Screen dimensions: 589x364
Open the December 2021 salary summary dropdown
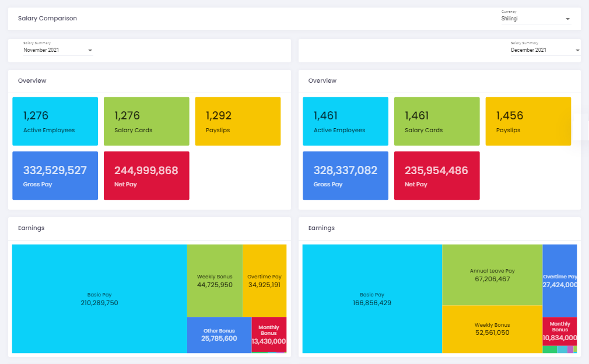pyautogui.click(x=545, y=50)
